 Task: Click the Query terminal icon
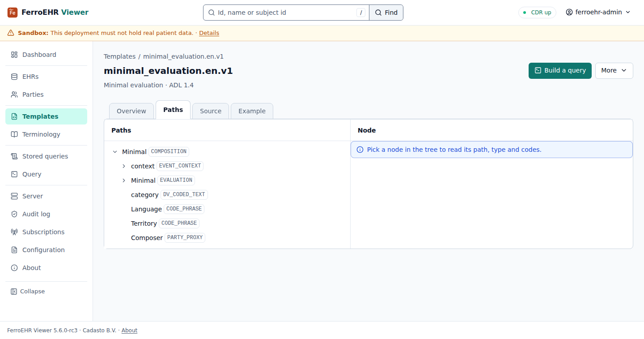14,174
